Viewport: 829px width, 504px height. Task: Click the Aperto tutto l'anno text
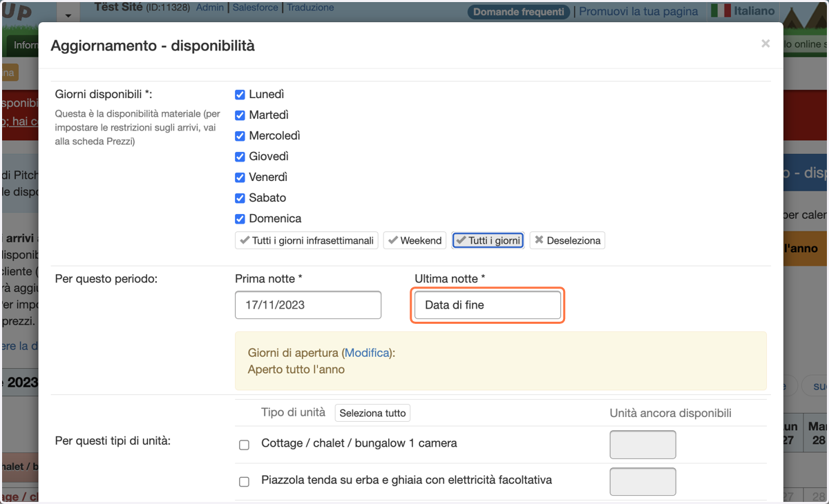[296, 369]
